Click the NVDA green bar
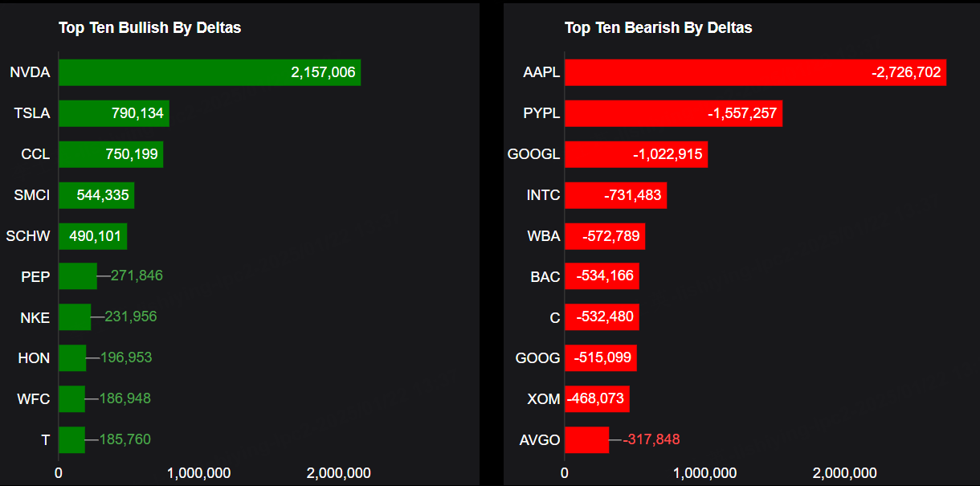 click(209, 72)
